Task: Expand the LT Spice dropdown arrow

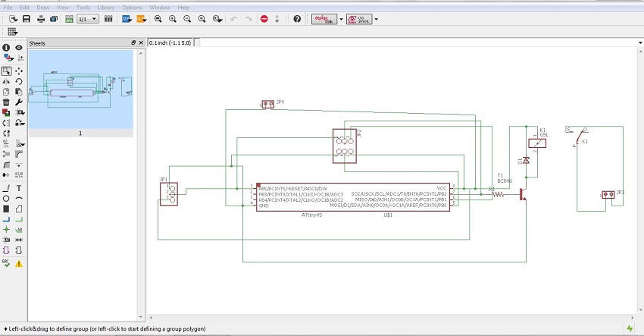Action: 376,19
